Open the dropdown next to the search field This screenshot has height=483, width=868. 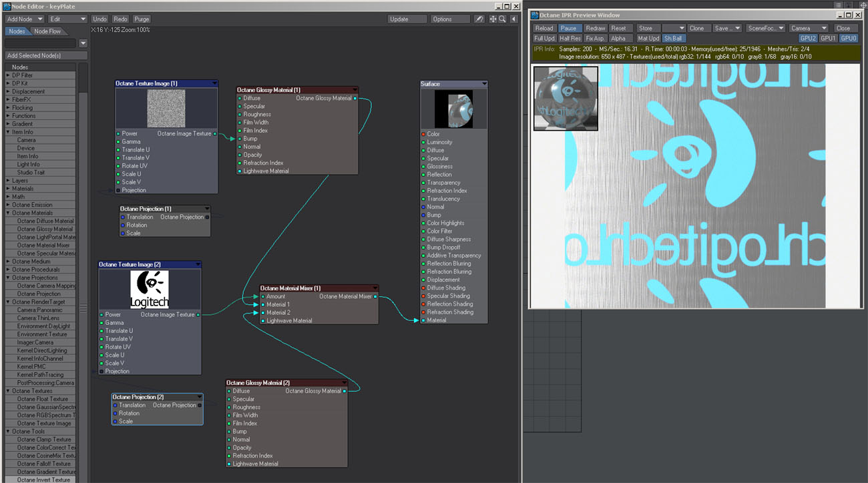point(83,43)
